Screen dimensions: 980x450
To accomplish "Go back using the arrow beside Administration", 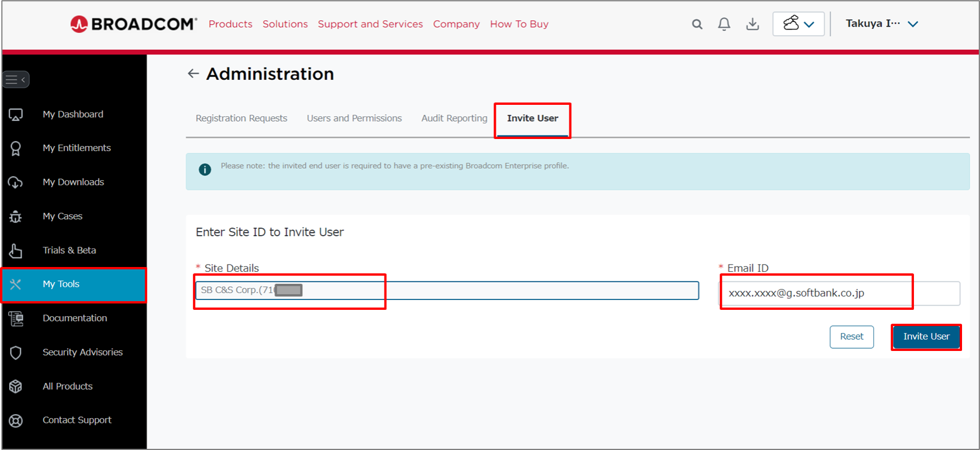I will point(193,74).
